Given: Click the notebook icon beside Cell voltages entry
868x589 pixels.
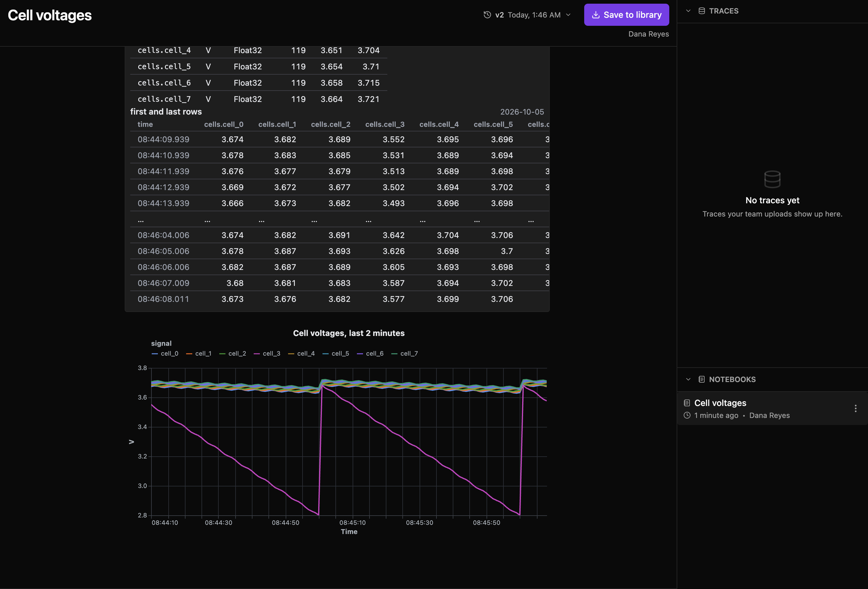Looking at the screenshot, I should click(686, 403).
